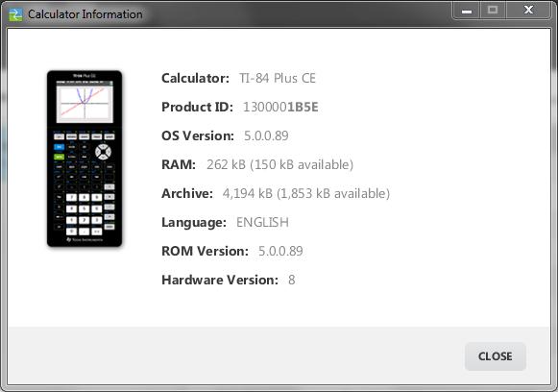Click the Product ID value 1300001B5E
The image size is (558, 392).
tap(280, 107)
